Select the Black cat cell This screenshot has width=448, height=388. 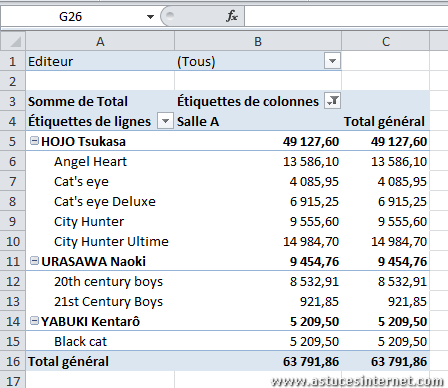(100, 341)
